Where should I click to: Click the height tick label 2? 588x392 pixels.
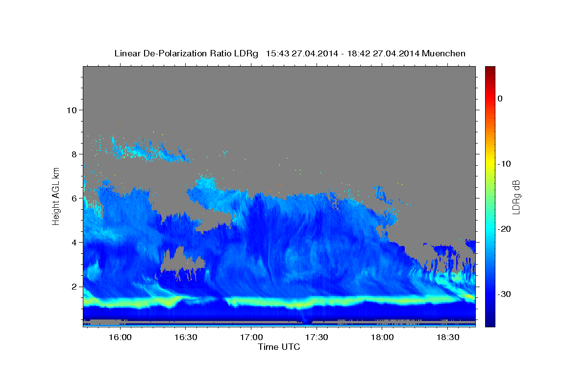pos(74,286)
